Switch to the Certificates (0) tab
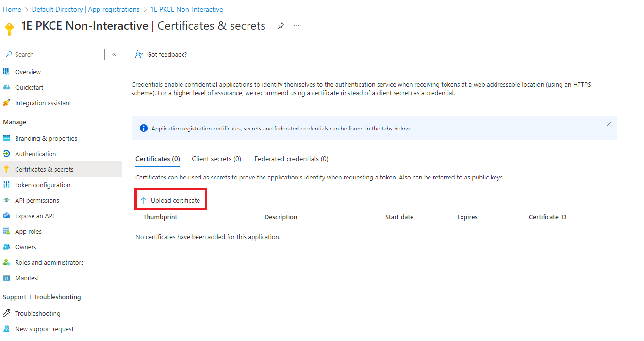The height and width of the screenshot is (341, 644). tap(158, 159)
